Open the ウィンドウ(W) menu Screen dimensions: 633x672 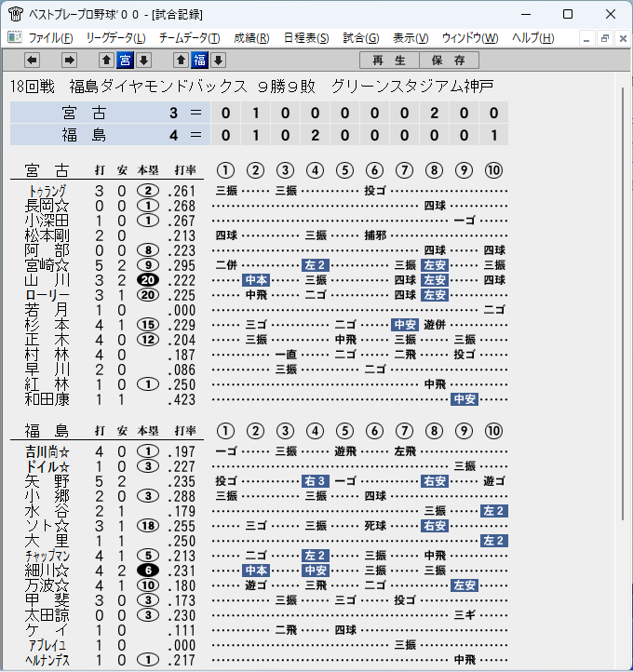click(x=470, y=38)
